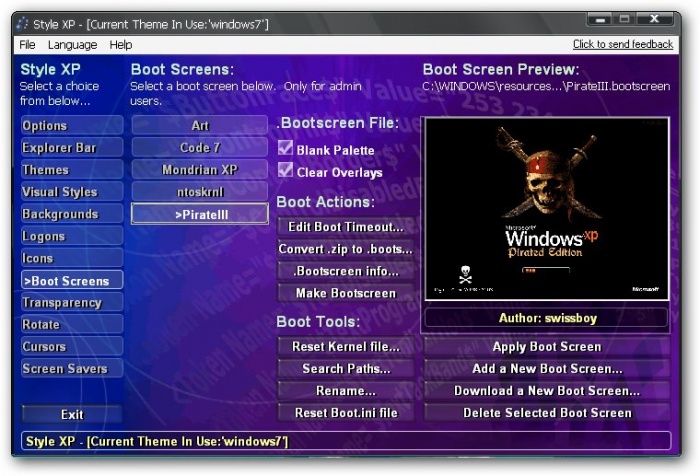Screen dimensions: 700x476
Task: Open the Language menu
Action: click(72, 45)
